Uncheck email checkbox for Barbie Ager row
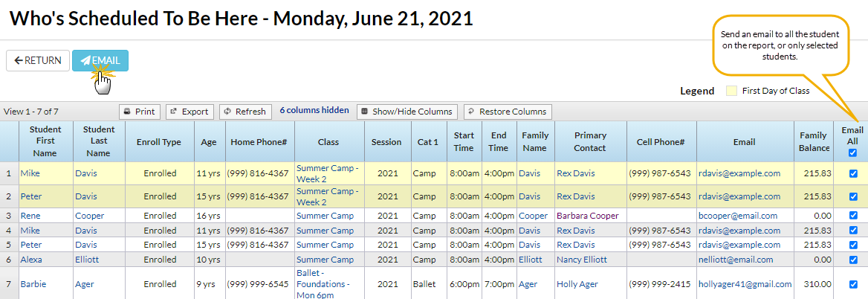 point(852,284)
